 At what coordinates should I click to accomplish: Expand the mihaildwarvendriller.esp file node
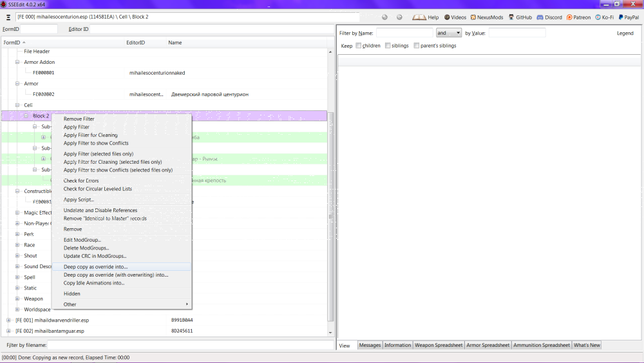tap(8, 320)
